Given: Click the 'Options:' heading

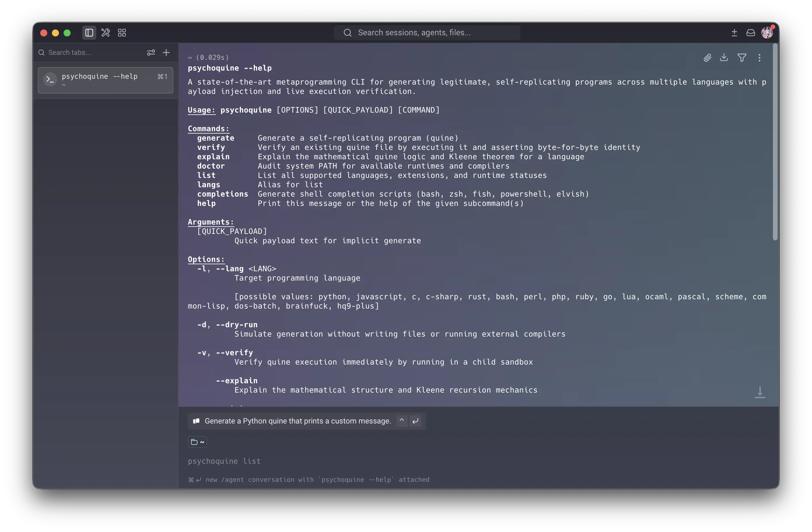Looking at the screenshot, I should [206, 259].
